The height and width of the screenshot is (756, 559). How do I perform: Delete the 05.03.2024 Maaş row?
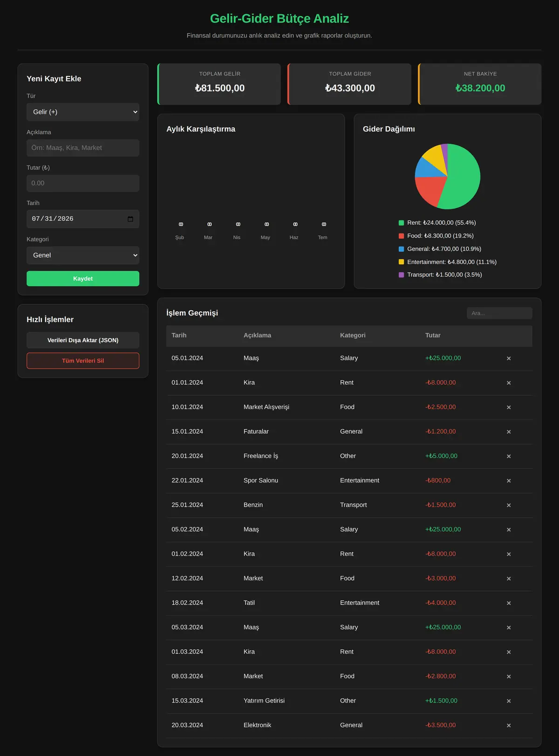click(509, 627)
